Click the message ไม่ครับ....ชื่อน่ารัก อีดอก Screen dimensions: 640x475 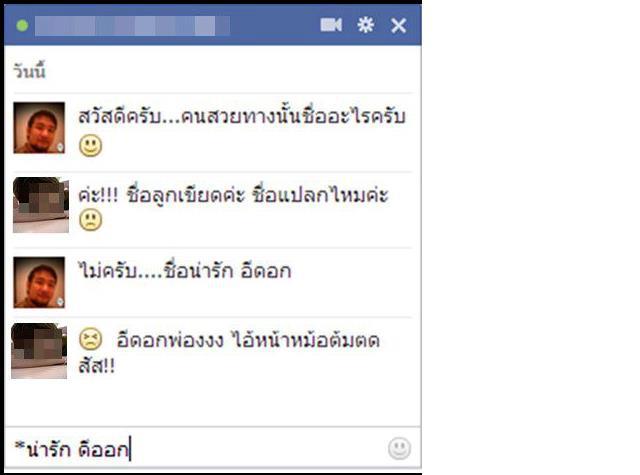(x=185, y=271)
